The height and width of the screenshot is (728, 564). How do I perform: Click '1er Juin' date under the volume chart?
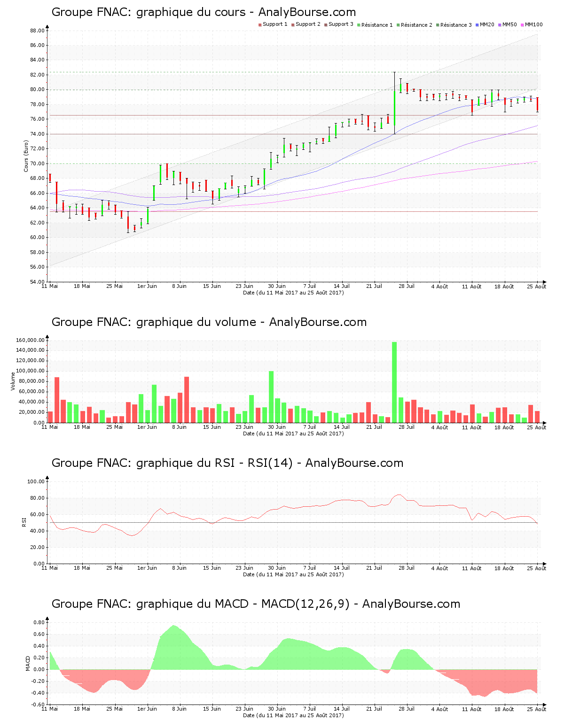tap(147, 427)
